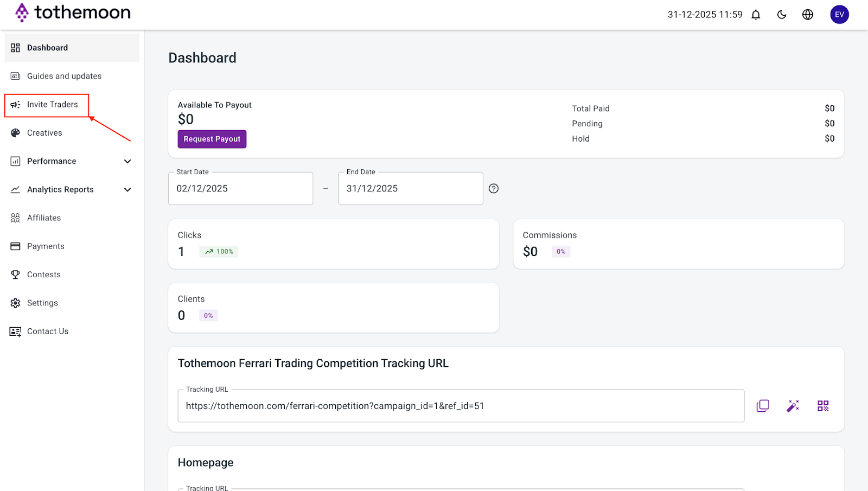868x491 pixels.
Task: Open the Affiliates page
Action: coord(72,218)
